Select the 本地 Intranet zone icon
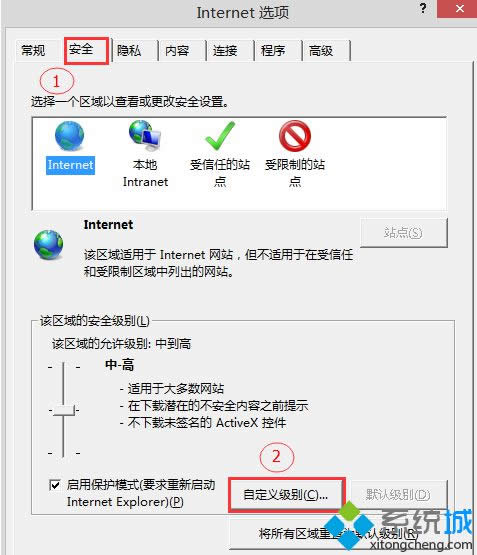This screenshot has width=477, height=555. click(x=145, y=136)
